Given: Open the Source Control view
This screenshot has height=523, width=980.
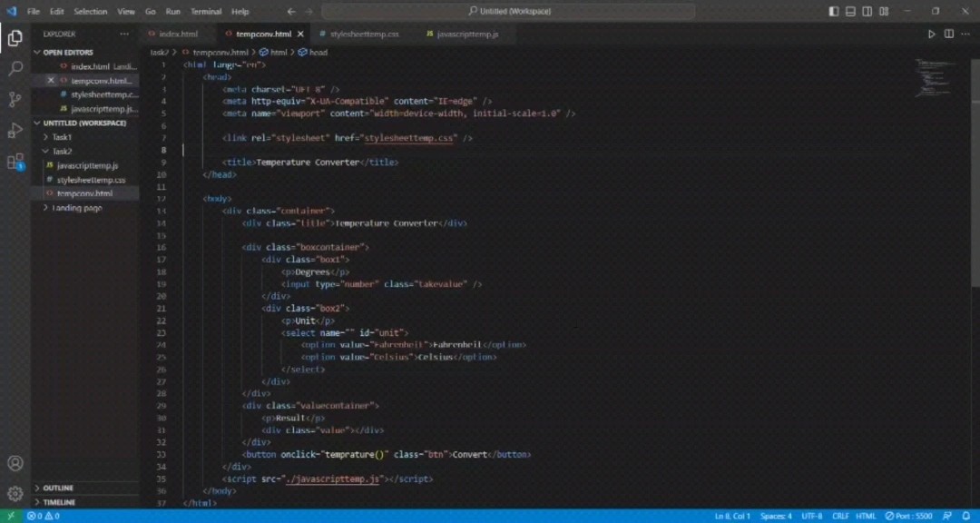Looking at the screenshot, I should pyautogui.click(x=15, y=99).
